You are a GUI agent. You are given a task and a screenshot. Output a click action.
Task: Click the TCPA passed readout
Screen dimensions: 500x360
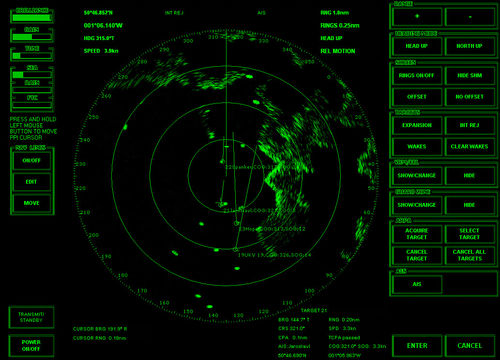[344, 338]
